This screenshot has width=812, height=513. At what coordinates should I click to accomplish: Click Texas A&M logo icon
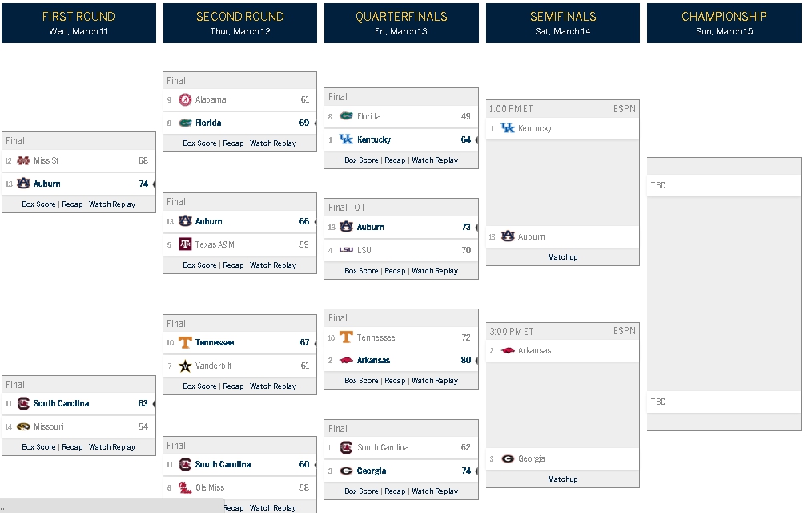coord(185,244)
